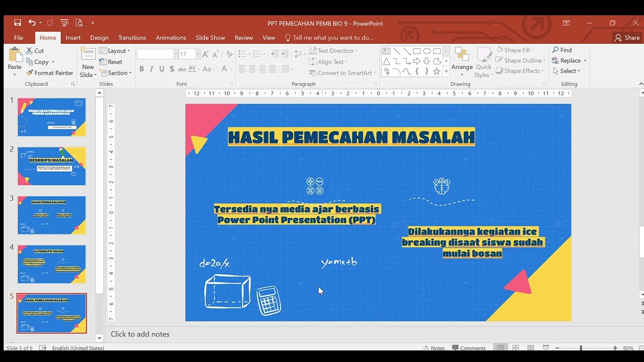Toggle Bold formatting button

coord(141,69)
